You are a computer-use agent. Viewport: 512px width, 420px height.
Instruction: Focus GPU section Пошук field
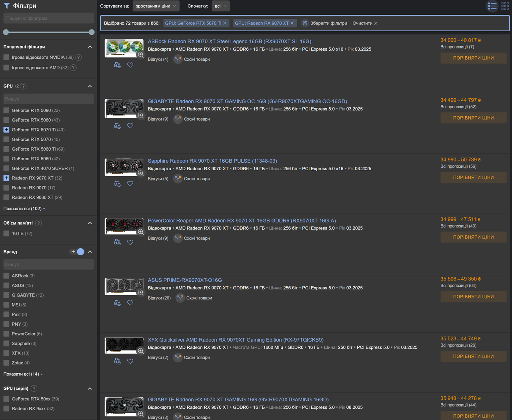pyautogui.click(x=48, y=99)
